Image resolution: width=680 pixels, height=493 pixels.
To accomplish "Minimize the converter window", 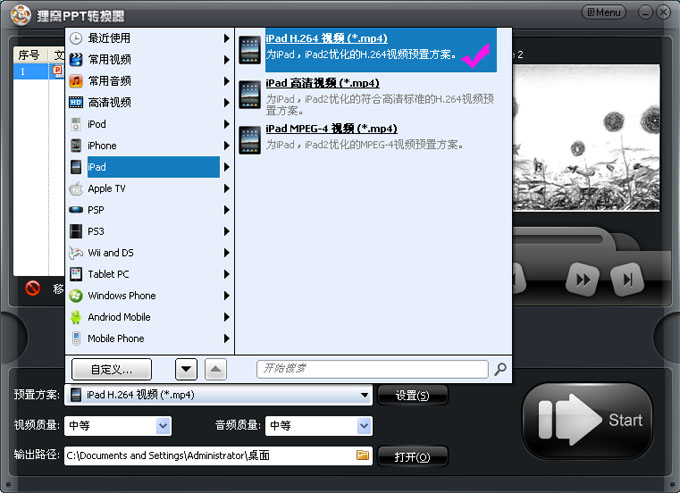I will coord(645,13).
